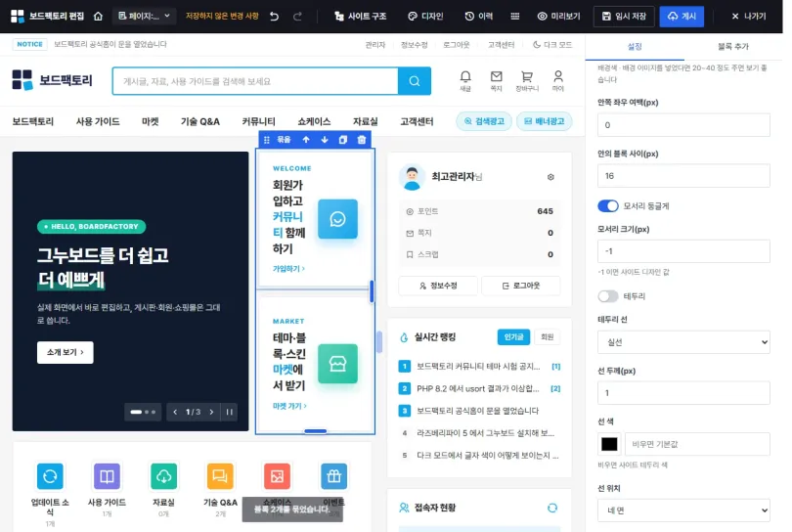Open the 업데이트 소식 shortcut icon
Image resolution: width=792 pixels, height=532 pixels.
tap(50, 476)
